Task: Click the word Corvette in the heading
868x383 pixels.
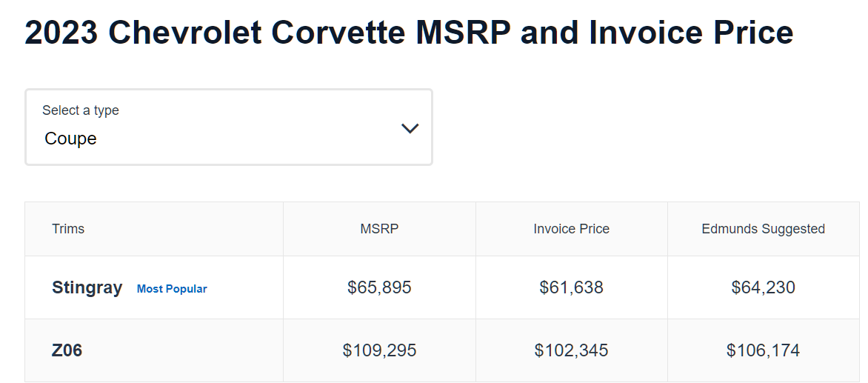Action: [338, 32]
